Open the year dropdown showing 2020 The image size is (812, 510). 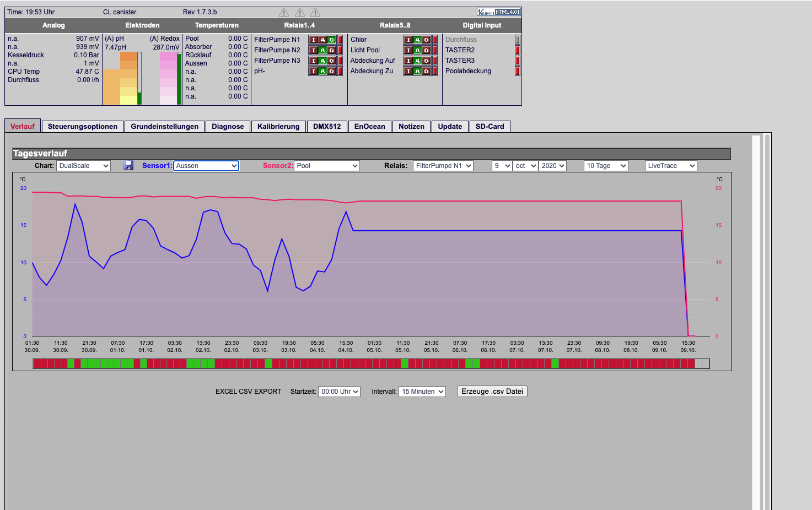pos(552,166)
